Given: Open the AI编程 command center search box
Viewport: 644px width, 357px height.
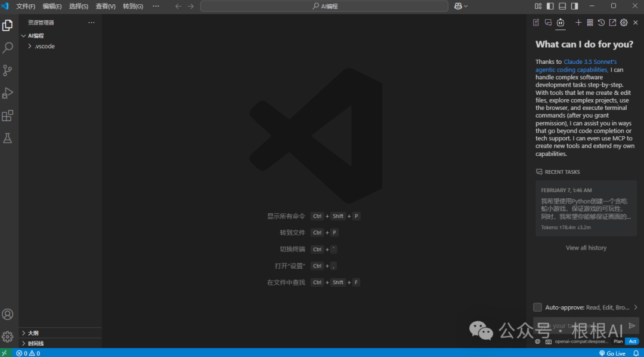Looking at the screenshot, I should 324,6.
